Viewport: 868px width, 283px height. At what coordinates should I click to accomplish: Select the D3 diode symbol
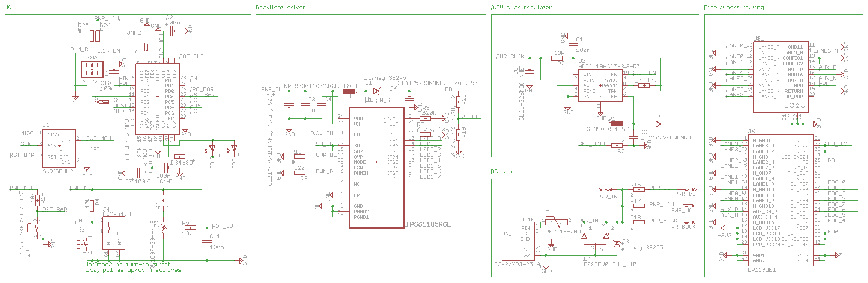[617, 244]
